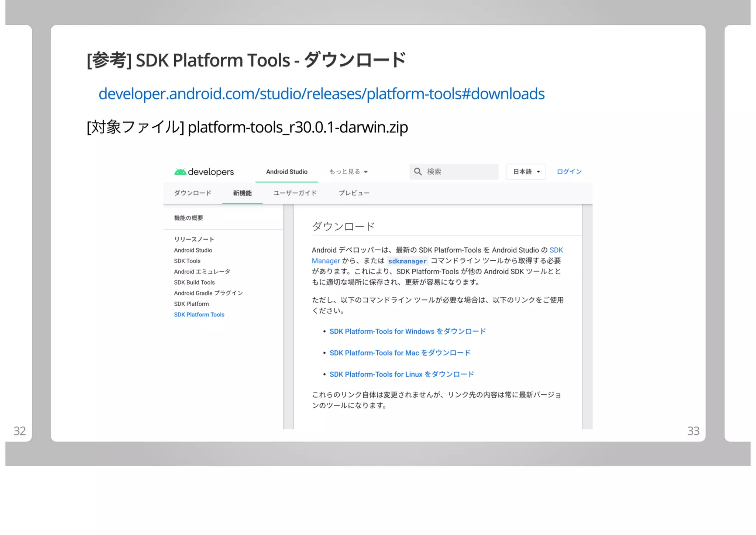Click the ダウンロード section heading
This screenshot has height=535, width=756.
[343, 226]
